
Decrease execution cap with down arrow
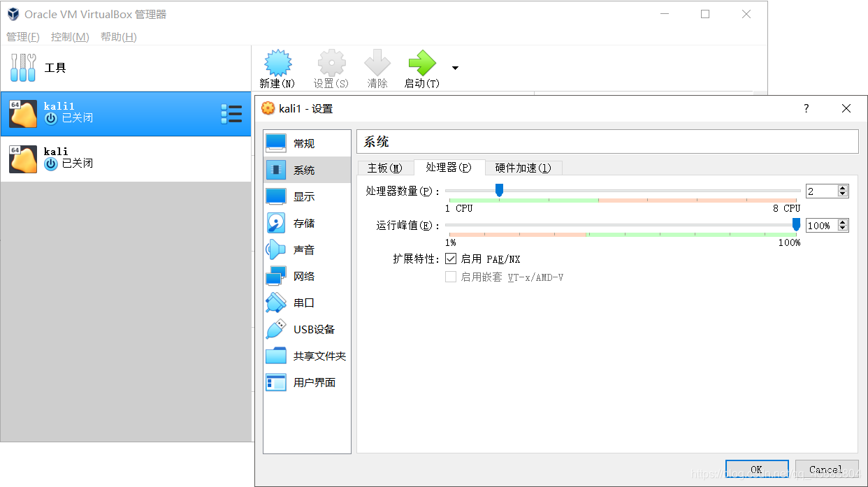click(843, 228)
